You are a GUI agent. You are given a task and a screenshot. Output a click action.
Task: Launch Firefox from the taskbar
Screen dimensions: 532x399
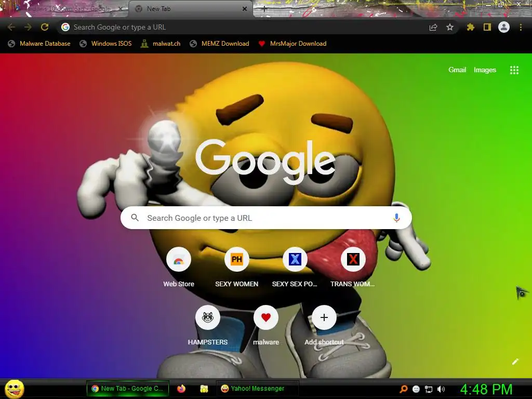tap(181, 389)
